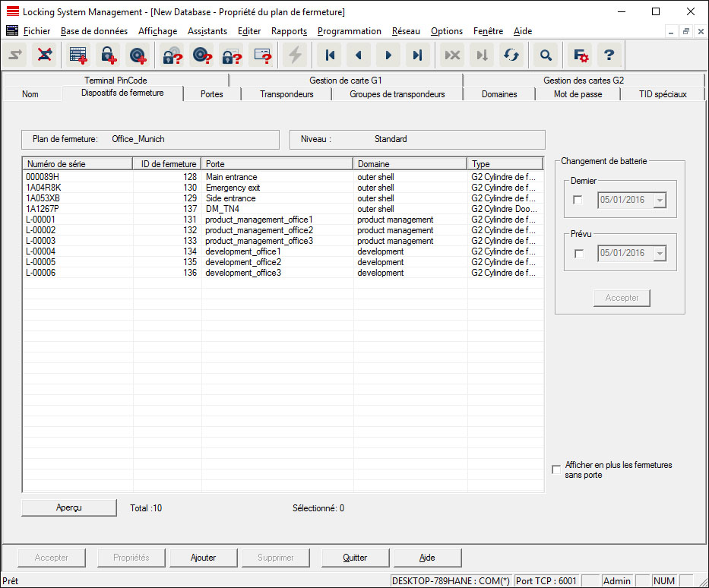
Task: Enable the Prévu battery change checkbox
Action: coord(578,253)
